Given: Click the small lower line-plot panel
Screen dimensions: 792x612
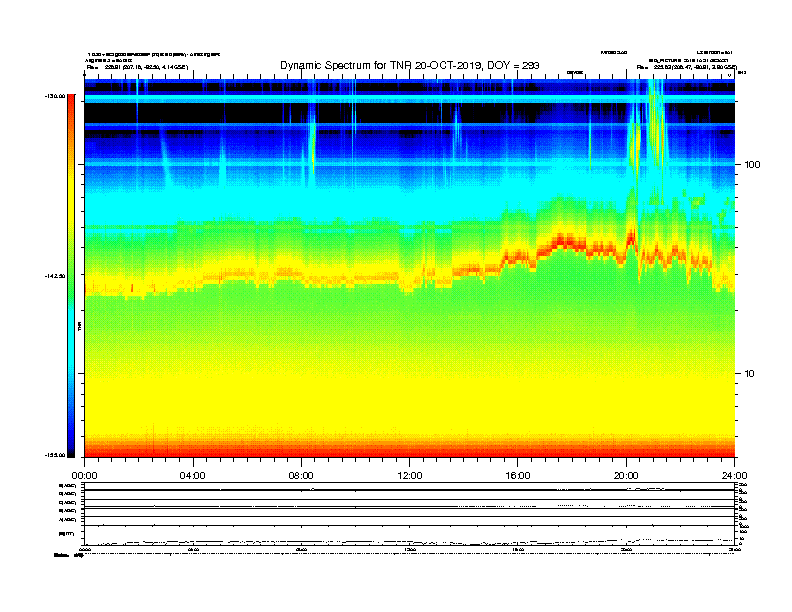Looking at the screenshot, I should pyautogui.click(x=410, y=514).
